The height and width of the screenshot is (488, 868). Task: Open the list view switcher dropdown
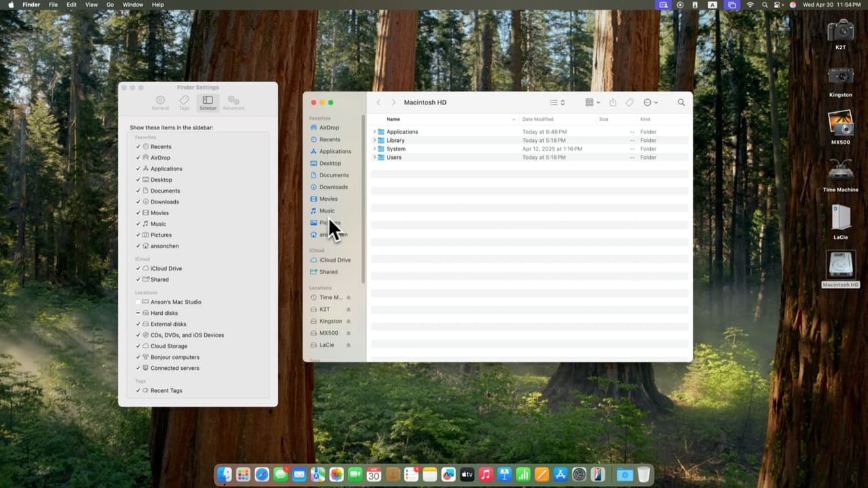tap(557, 102)
